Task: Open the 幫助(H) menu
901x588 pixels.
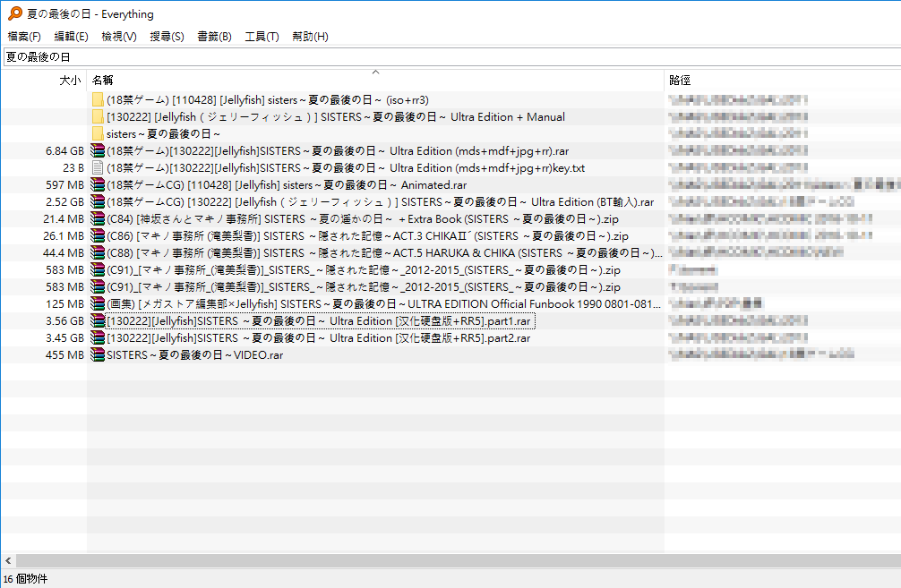Action: point(310,37)
